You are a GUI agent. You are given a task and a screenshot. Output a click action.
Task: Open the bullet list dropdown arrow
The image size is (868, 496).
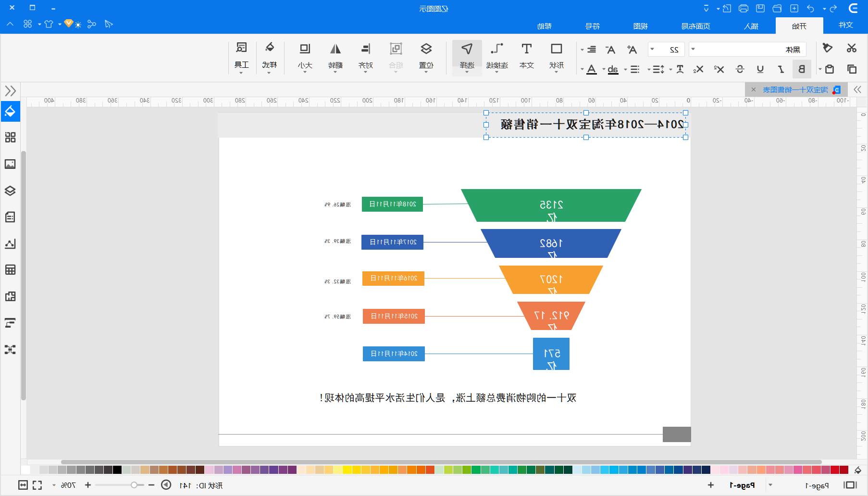625,69
